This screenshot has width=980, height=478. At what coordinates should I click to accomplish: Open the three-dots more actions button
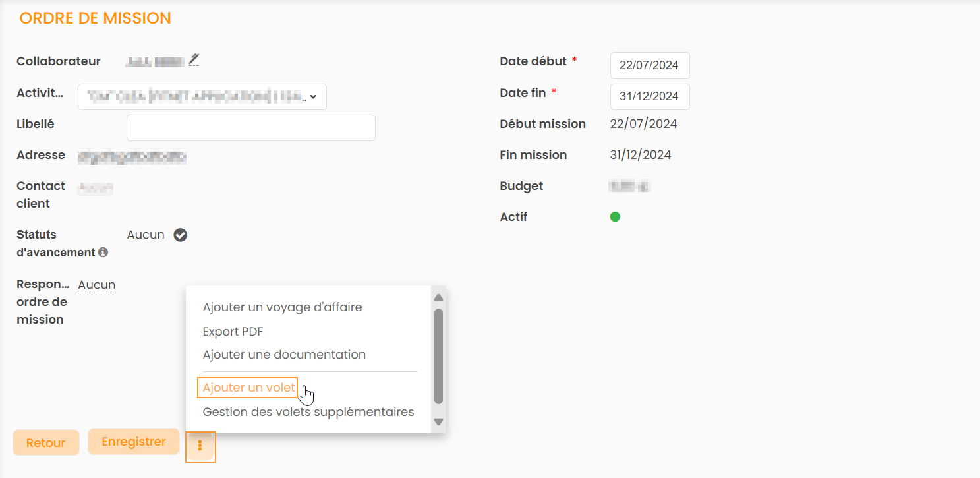click(x=200, y=446)
